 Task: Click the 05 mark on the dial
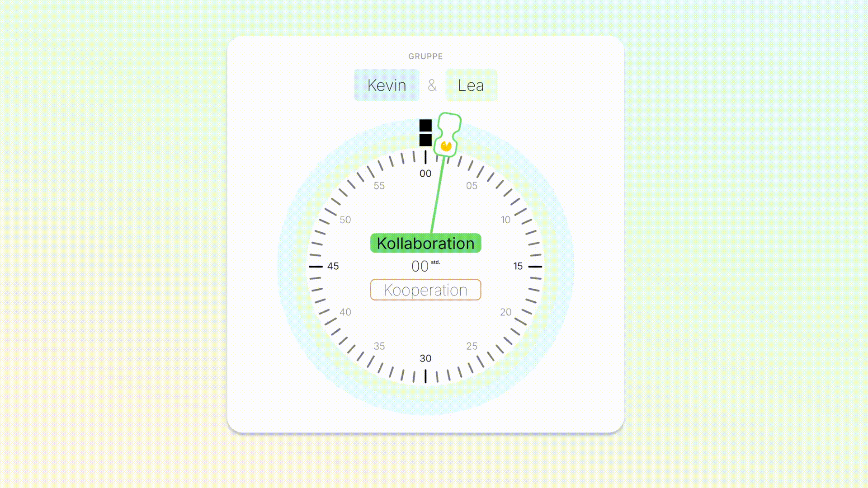click(472, 186)
